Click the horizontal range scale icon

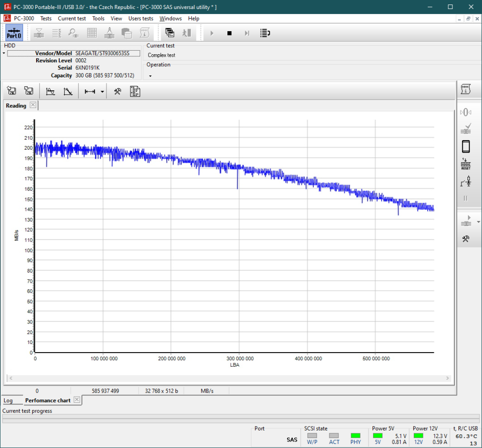click(90, 91)
